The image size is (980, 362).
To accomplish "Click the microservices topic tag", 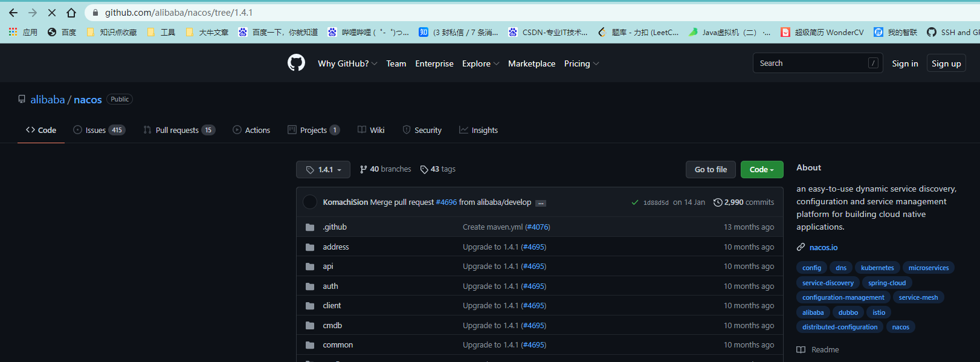I will pos(929,268).
